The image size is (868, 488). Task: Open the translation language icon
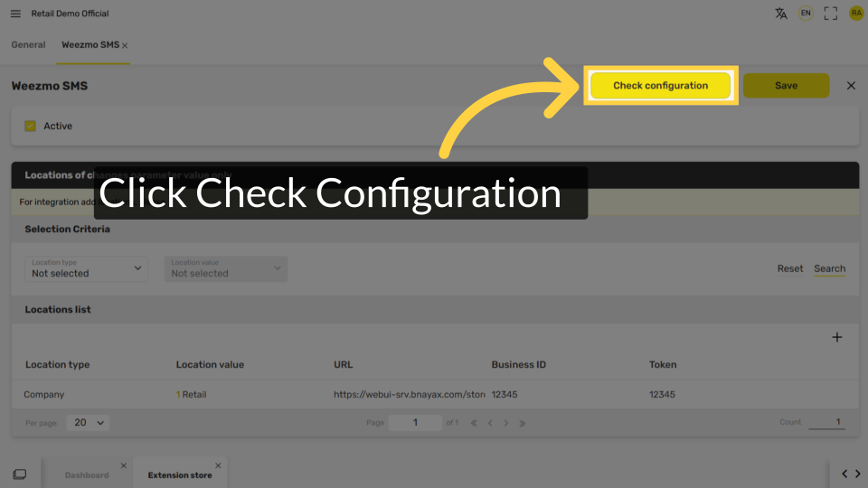pyautogui.click(x=780, y=14)
